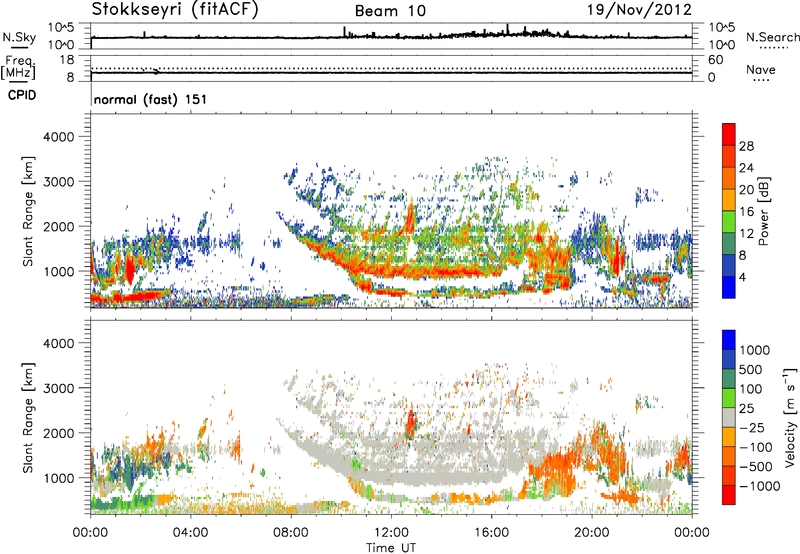Image resolution: width=800 pixels, height=554 pixels.
Task: Click the 'Nave' legend label
Action: click(761, 69)
